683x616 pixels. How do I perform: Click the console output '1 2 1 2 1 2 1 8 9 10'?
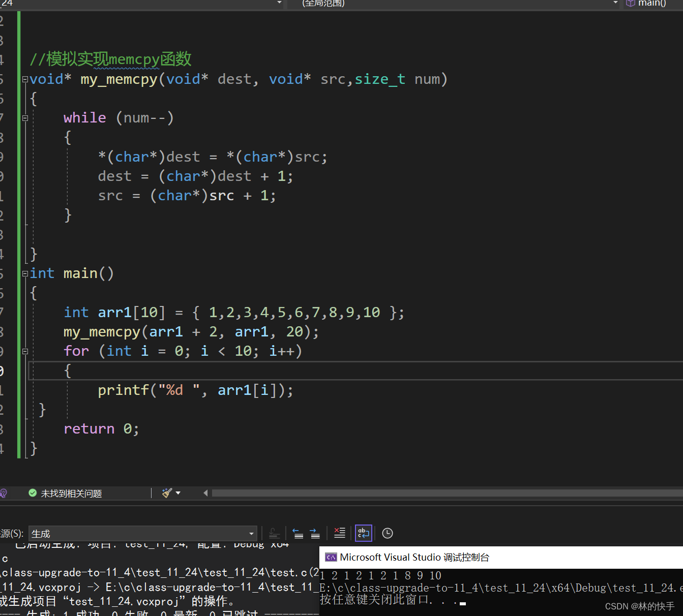coord(380,576)
